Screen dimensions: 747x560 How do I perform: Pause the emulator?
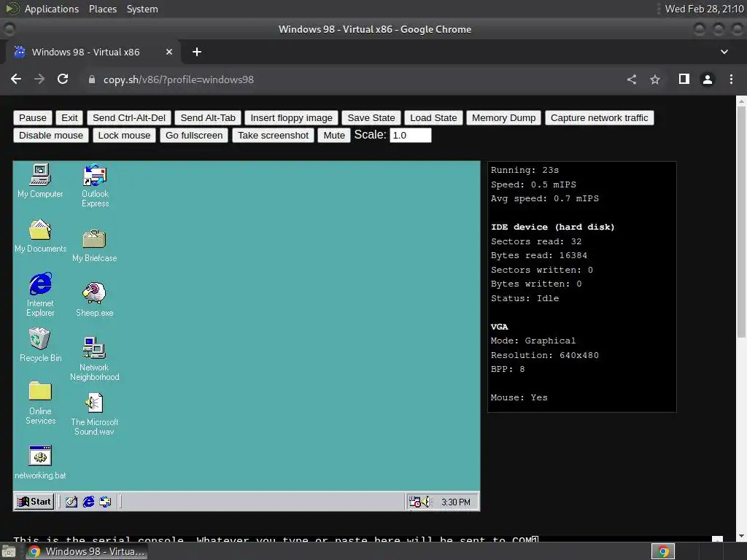33,117
